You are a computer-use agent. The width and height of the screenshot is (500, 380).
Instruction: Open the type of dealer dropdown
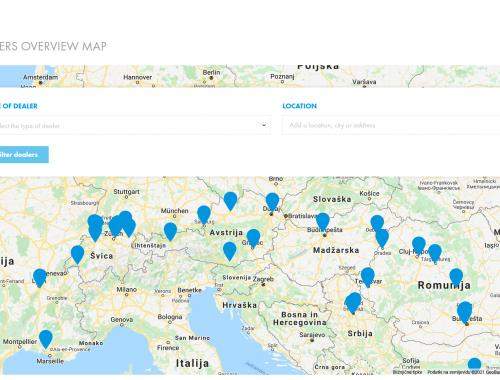coord(134,125)
